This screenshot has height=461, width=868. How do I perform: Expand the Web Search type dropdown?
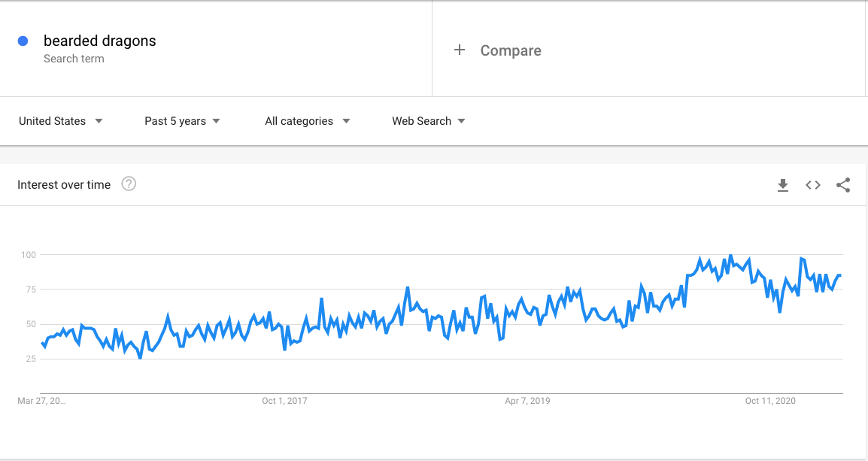tap(429, 121)
